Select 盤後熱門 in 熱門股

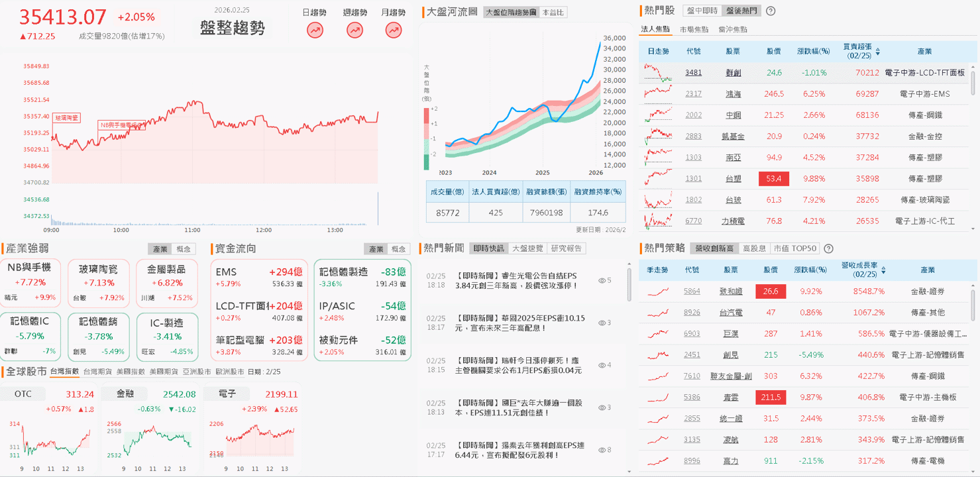click(x=741, y=11)
